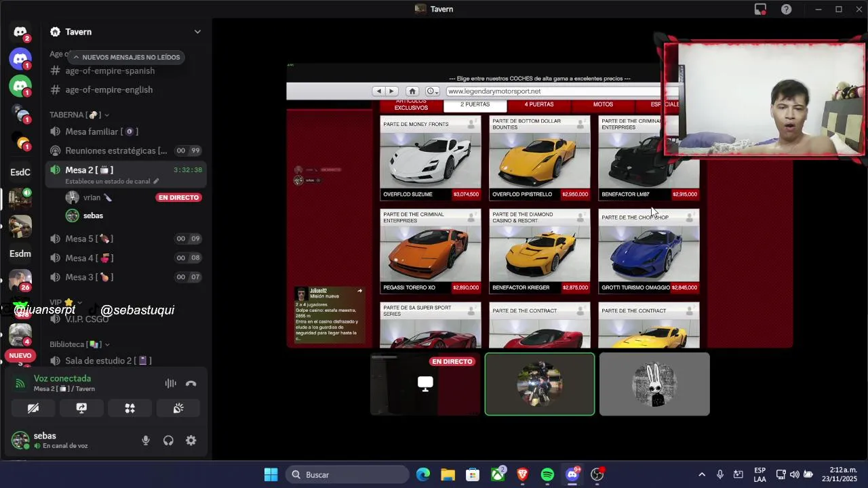Open user settings gear icon
868x488 pixels.
[x=191, y=441]
